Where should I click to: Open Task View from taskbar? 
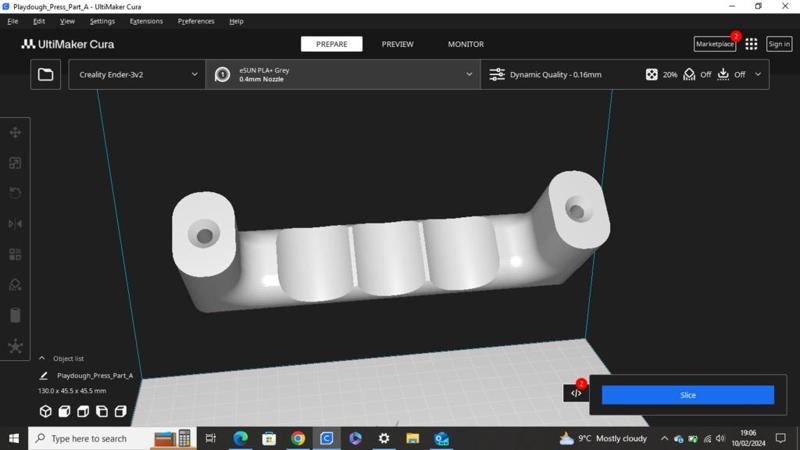(x=210, y=438)
